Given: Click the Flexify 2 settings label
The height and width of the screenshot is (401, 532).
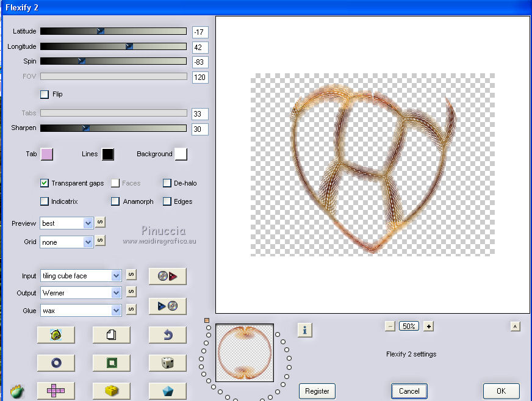Looking at the screenshot, I should 411,354.
